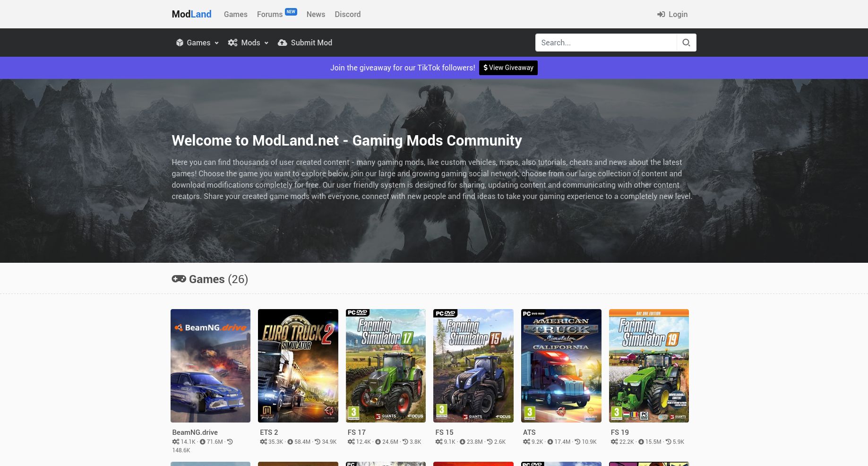Click the history icon under FS 19
The height and width of the screenshot is (466, 868).
pos(669,442)
